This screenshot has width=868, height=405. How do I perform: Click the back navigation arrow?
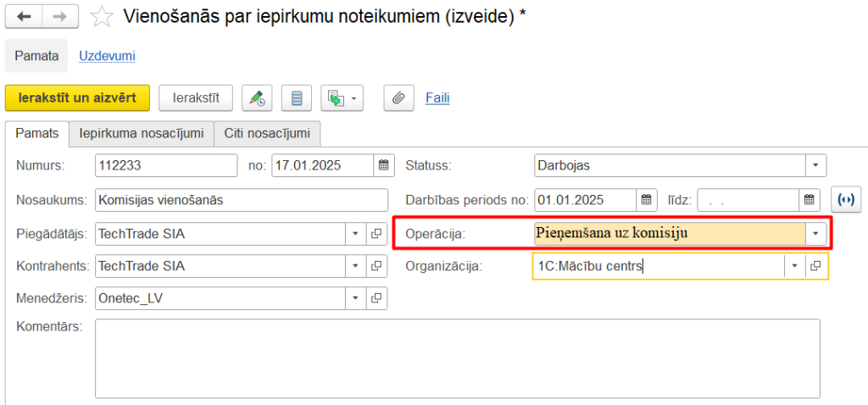pos(24,16)
